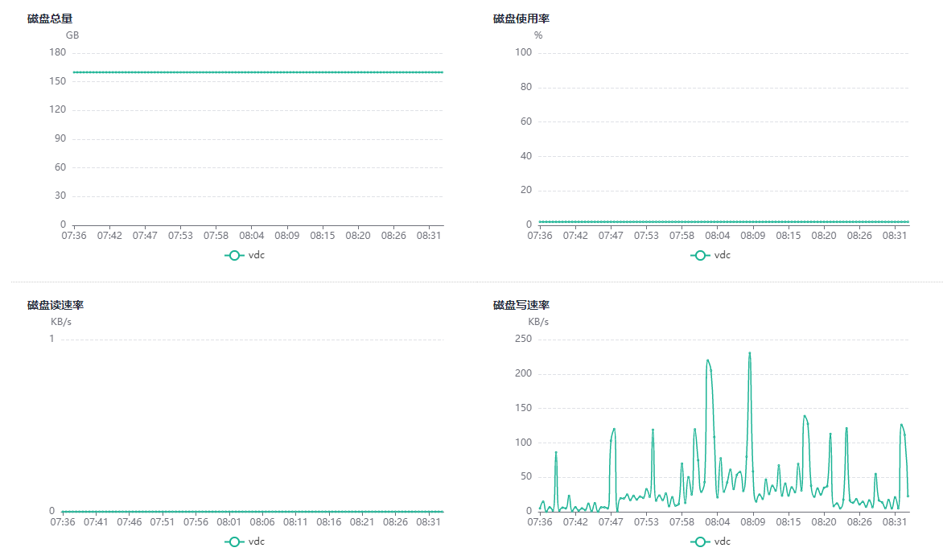This screenshot has height=560, width=943.
Task: Toggle the vdc legend under 磁盘总量 chart
Action: click(245, 255)
